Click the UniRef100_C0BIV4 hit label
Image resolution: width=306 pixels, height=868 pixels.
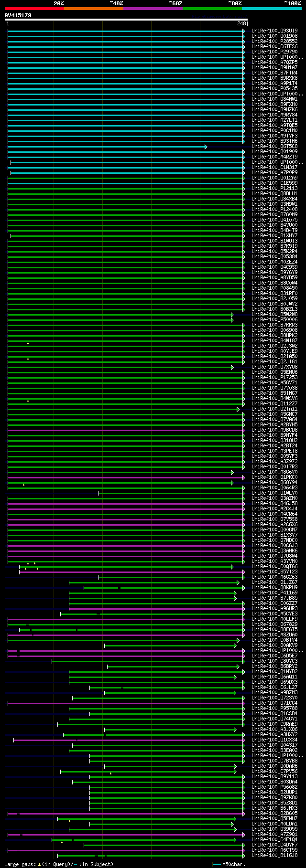(274, 640)
